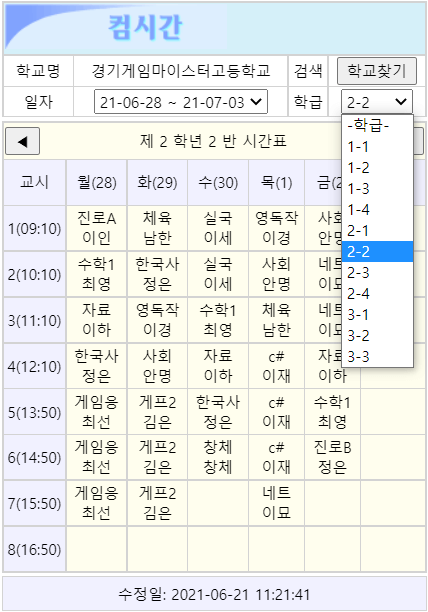Click Thursday period 7 네트 이묘 cell
428x612 pixels.
click(276, 503)
